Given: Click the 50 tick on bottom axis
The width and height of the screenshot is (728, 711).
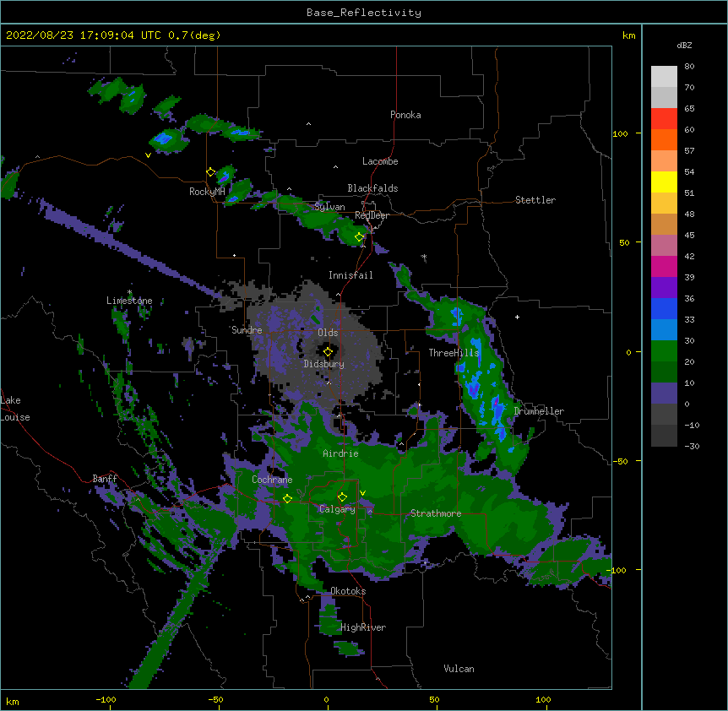Looking at the screenshot, I should click(x=434, y=699).
